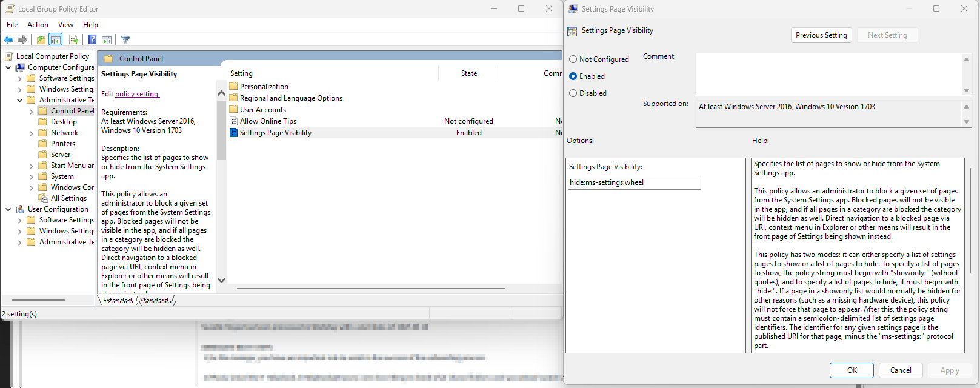Viewport: 980px width, 388px height.
Task: Click the Server folder icon in tree
Action: [x=42, y=155]
